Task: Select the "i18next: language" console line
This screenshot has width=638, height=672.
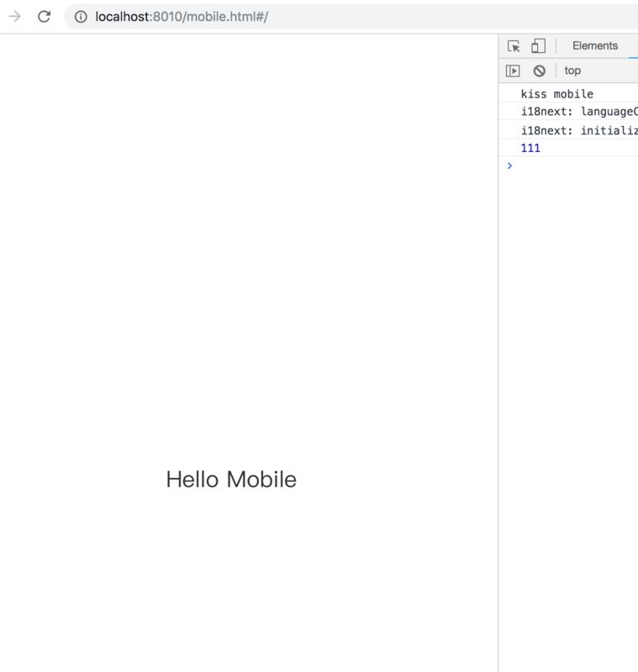Action: pos(568,112)
